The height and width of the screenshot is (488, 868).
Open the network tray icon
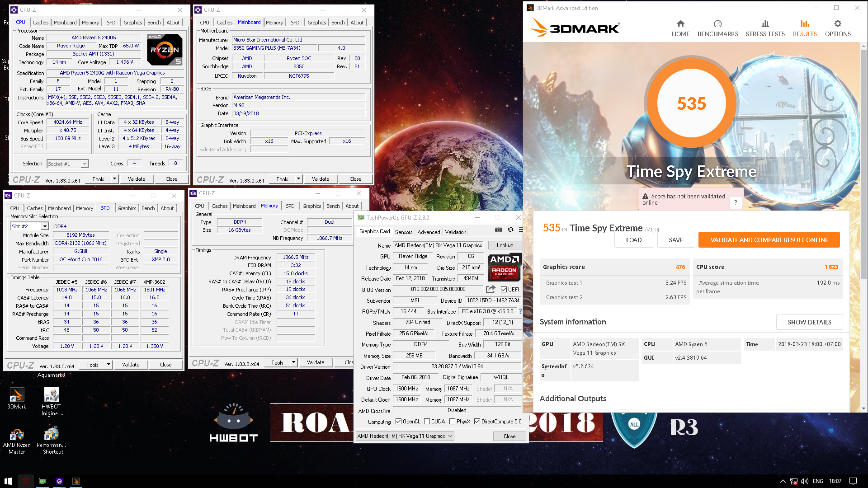pos(794,481)
